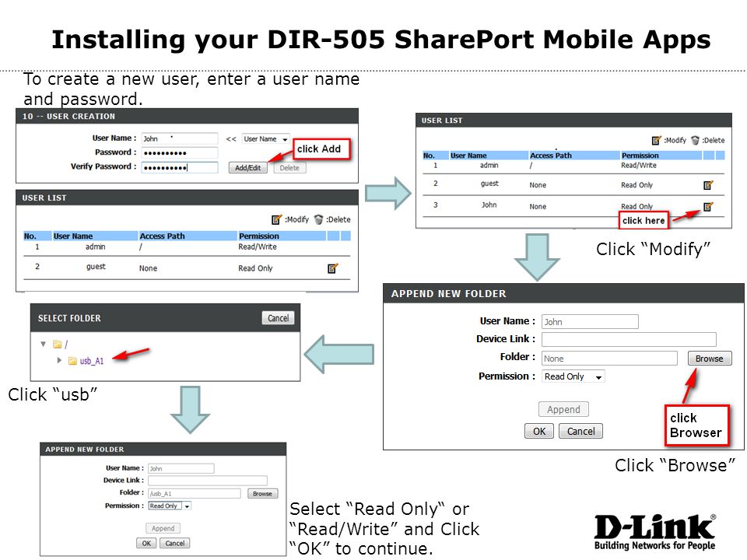Click Access Path header in right User List

pos(551,156)
